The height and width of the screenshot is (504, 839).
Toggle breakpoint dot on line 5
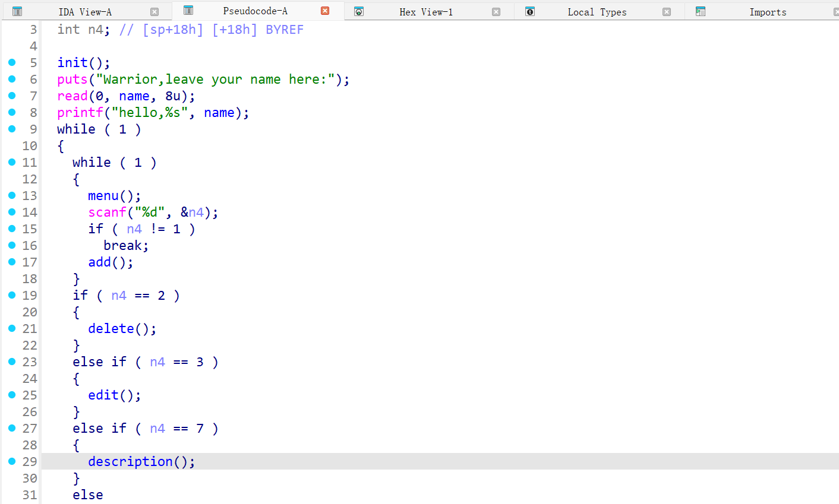[x=12, y=62]
